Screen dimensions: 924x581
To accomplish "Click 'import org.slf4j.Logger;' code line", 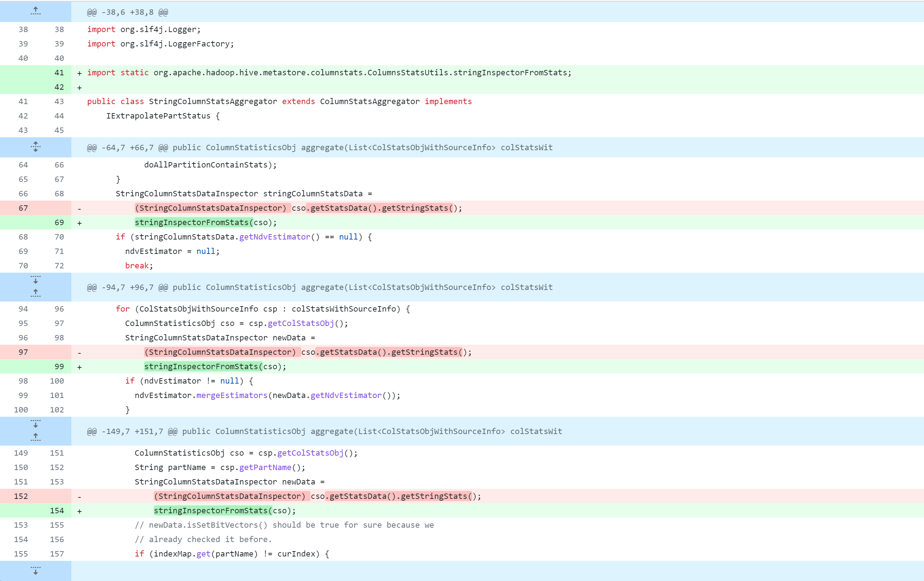I will pyautogui.click(x=144, y=30).
